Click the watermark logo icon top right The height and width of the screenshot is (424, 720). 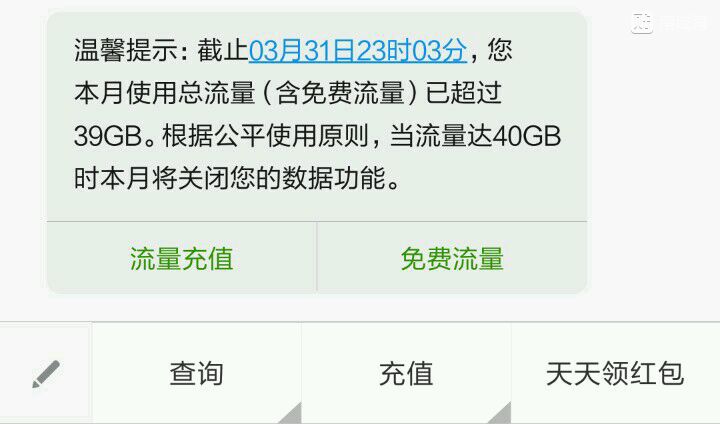pyautogui.click(x=641, y=23)
